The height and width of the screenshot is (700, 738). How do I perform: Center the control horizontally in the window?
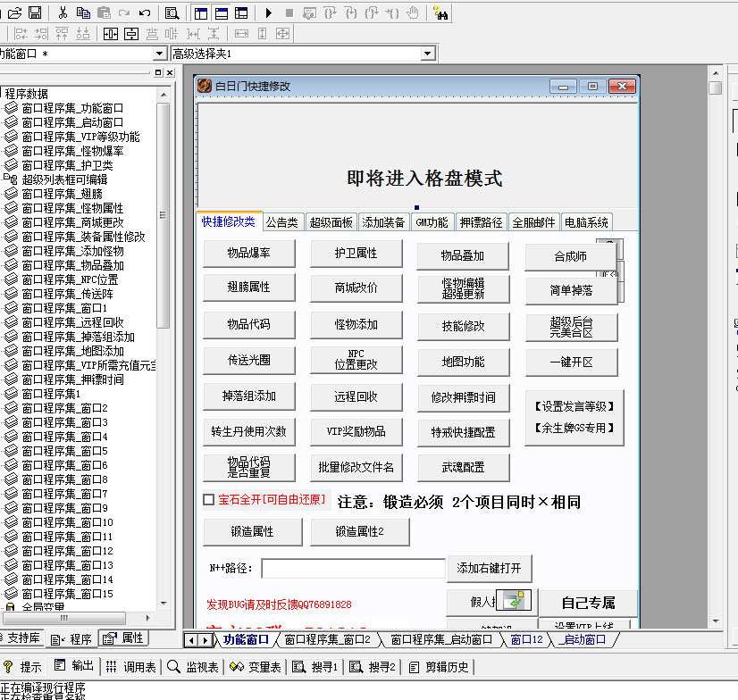111,33
